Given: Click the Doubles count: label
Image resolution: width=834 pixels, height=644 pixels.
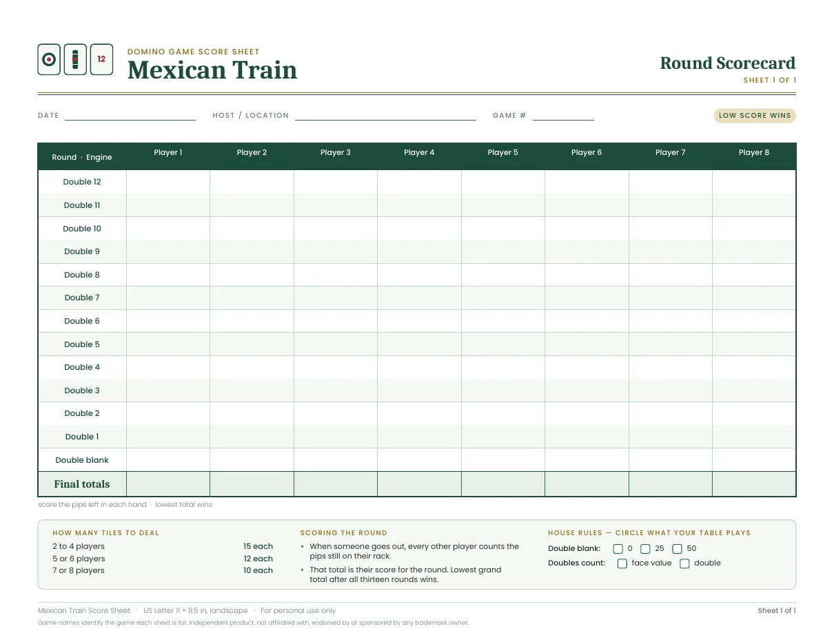Looking at the screenshot, I should pos(576,563).
